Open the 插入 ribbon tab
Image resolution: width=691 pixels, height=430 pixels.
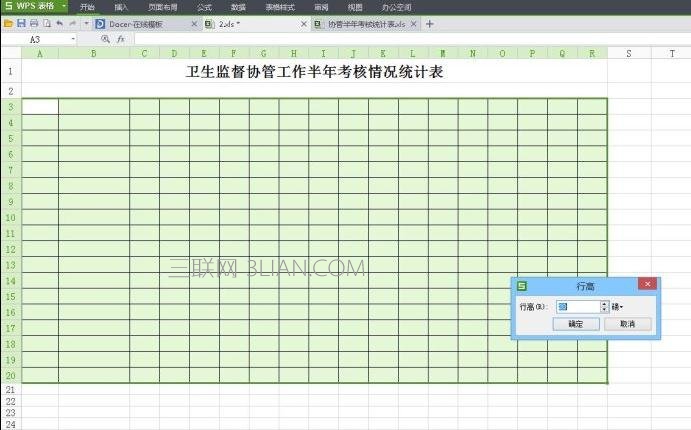point(121,7)
